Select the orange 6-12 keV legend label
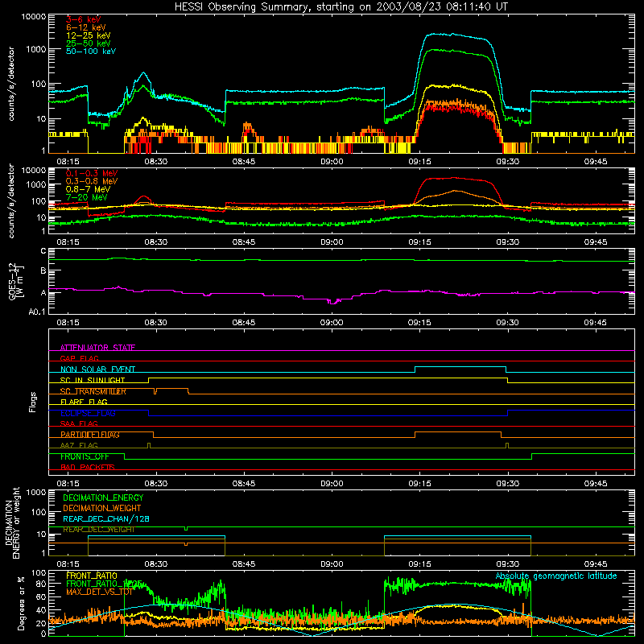Viewport: 644px width, 644px height. click(86, 27)
